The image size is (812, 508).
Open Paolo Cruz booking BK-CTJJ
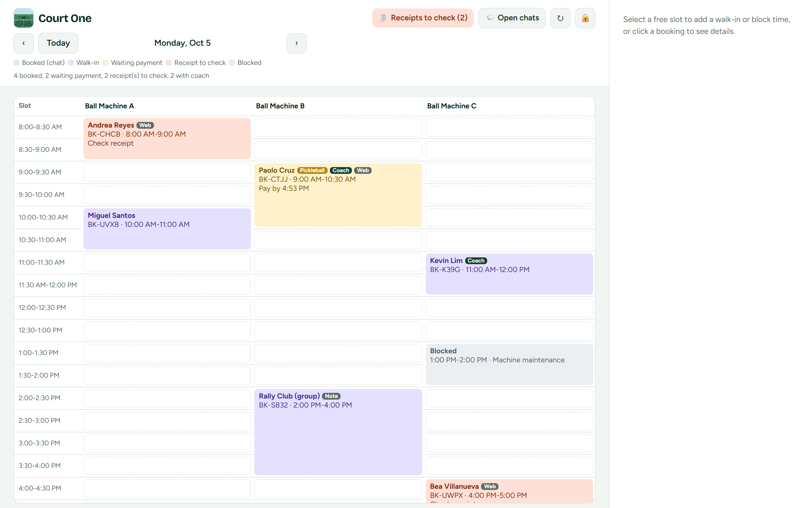tap(338, 195)
